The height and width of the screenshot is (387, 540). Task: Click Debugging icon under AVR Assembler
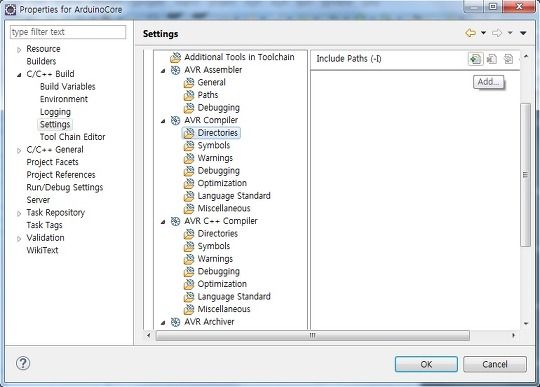tap(189, 108)
